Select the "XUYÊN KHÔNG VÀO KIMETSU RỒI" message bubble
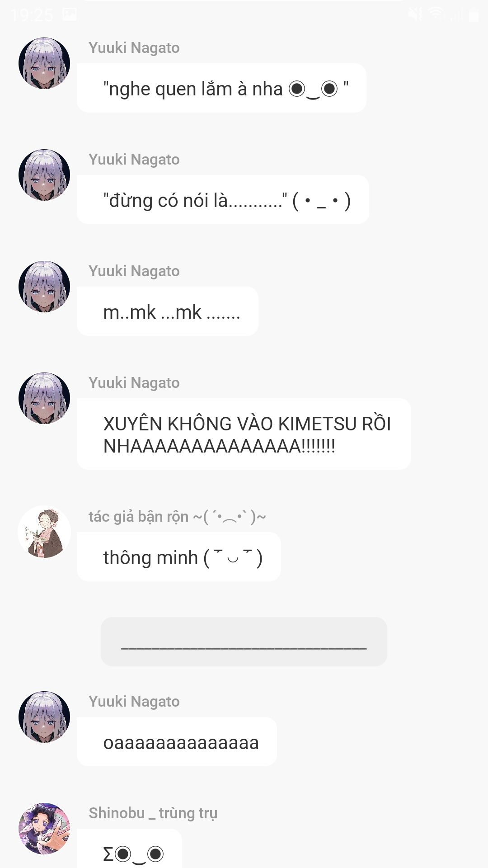Image resolution: width=488 pixels, height=868 pixels. click(x=244, y=434)
